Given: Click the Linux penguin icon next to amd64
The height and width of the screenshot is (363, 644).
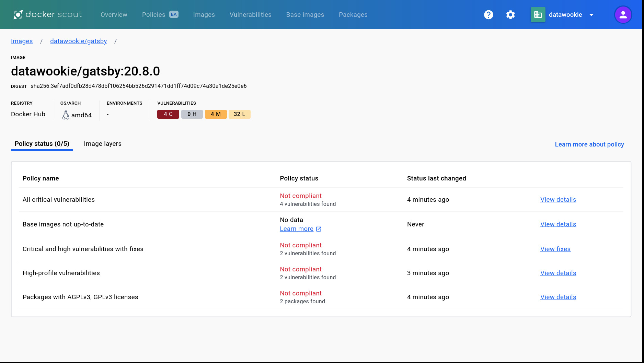Looking at the screenshot, I should (x=66, y=115).
